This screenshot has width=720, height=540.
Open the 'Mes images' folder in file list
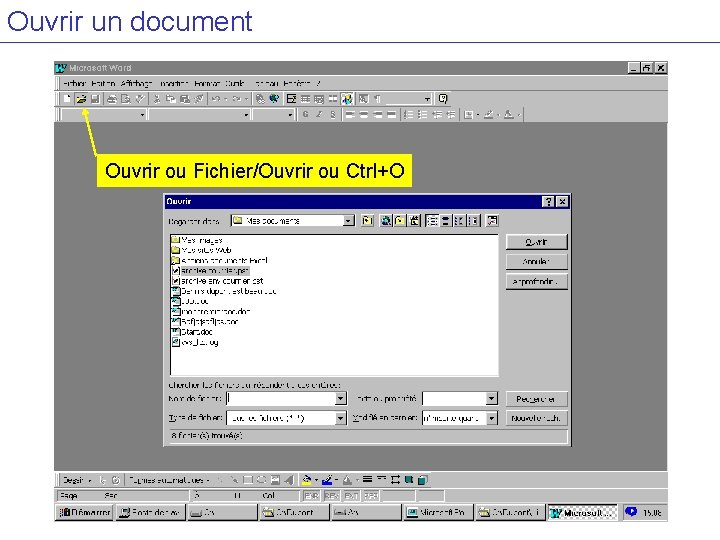(x=197, y=240)
